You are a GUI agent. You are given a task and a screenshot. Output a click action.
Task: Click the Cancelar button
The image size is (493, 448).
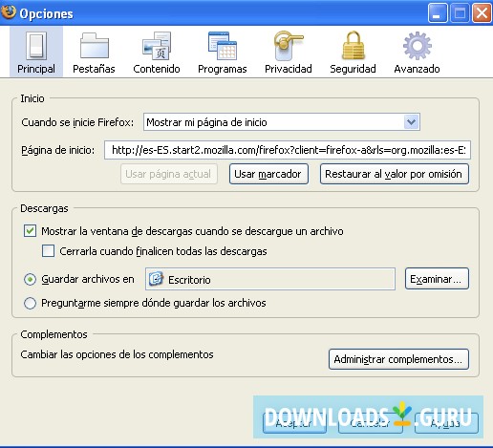click(x=370, y=423)
